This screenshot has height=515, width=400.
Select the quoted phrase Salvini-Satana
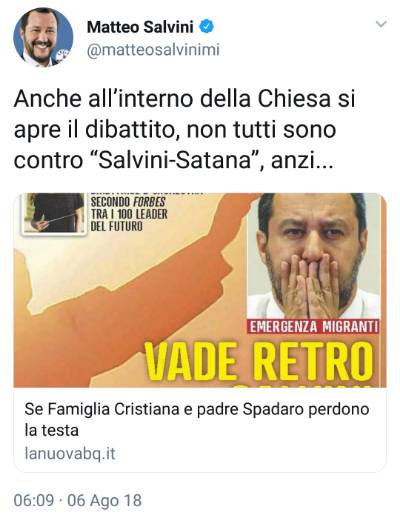(175, 160)
